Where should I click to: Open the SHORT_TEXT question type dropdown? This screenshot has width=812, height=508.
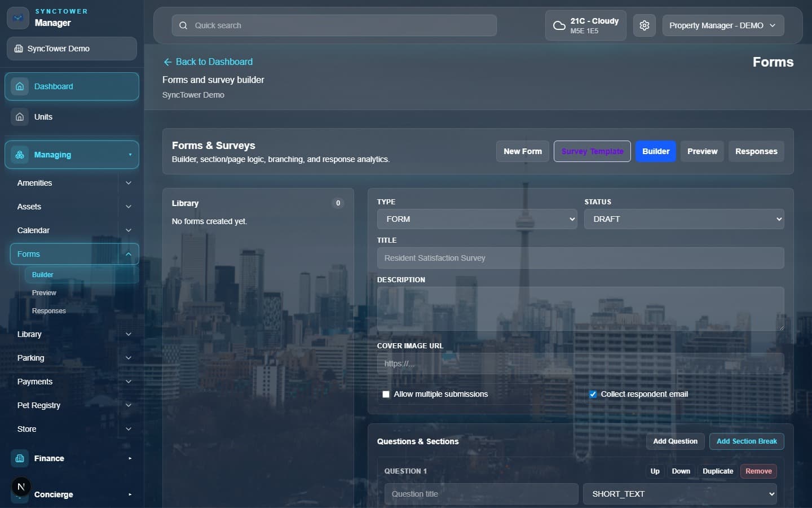pos(680,494)
